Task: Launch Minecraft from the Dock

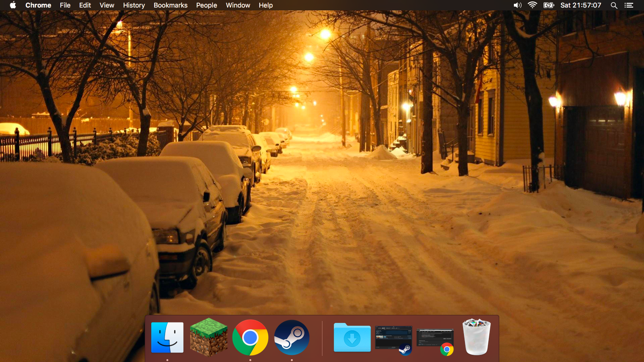Action: (x=209, y=337)
